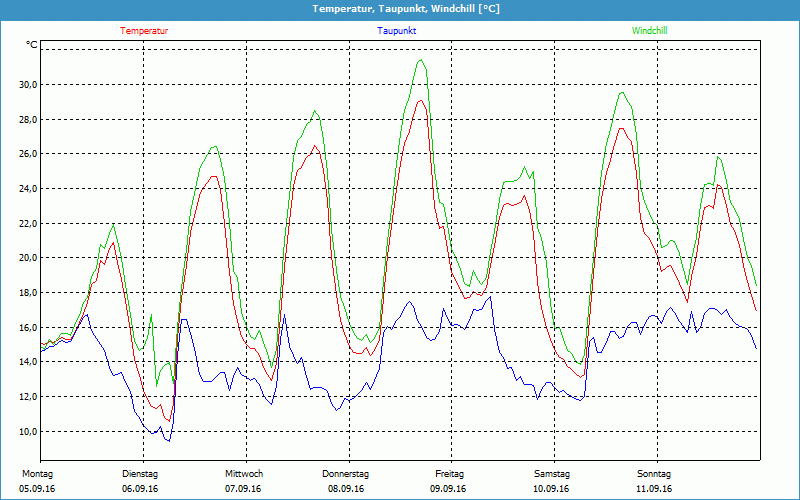This screenshot has height=500, width=800.
Task: Click the 09.09.16 date label
Action: coord(448,489)
